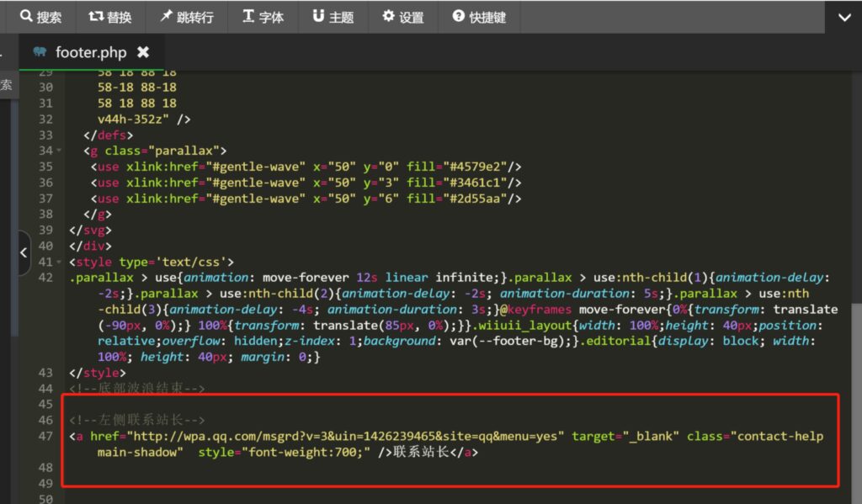This screenshot has width=862, height=504.
Task: View the Shortcuts (快捷键) help
Action: click(480, 17)
